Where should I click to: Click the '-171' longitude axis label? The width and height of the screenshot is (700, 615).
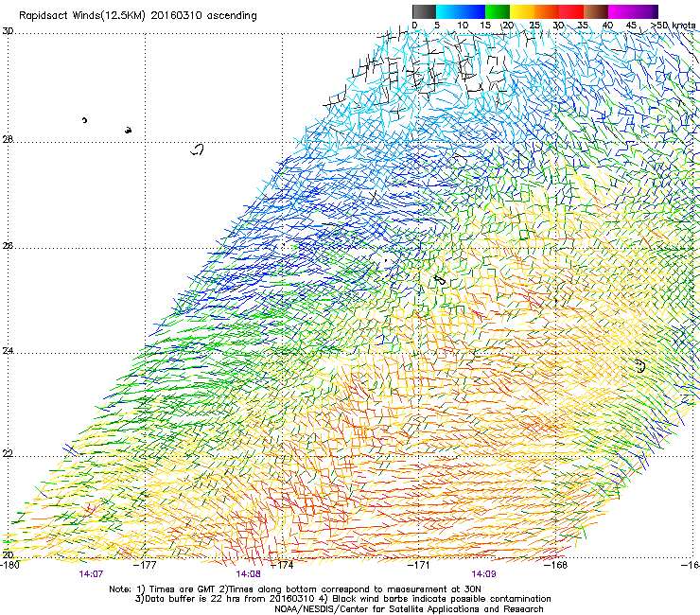click(x=419, y=565)
